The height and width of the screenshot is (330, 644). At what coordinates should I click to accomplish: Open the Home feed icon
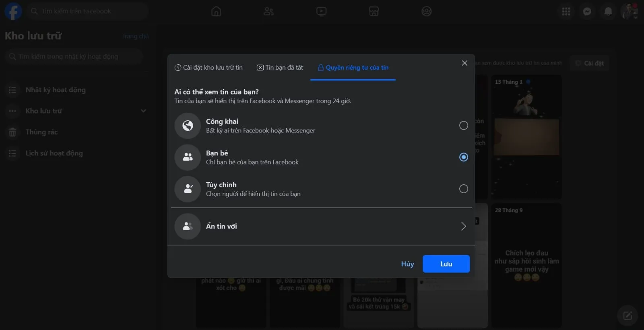pyautogui.click(x=216, y=11)
